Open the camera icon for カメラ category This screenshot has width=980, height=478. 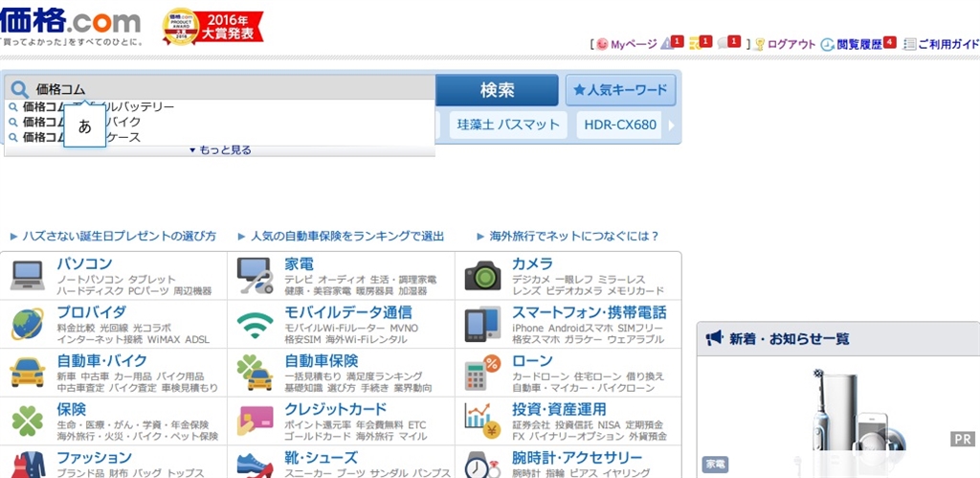pos(482,275)
